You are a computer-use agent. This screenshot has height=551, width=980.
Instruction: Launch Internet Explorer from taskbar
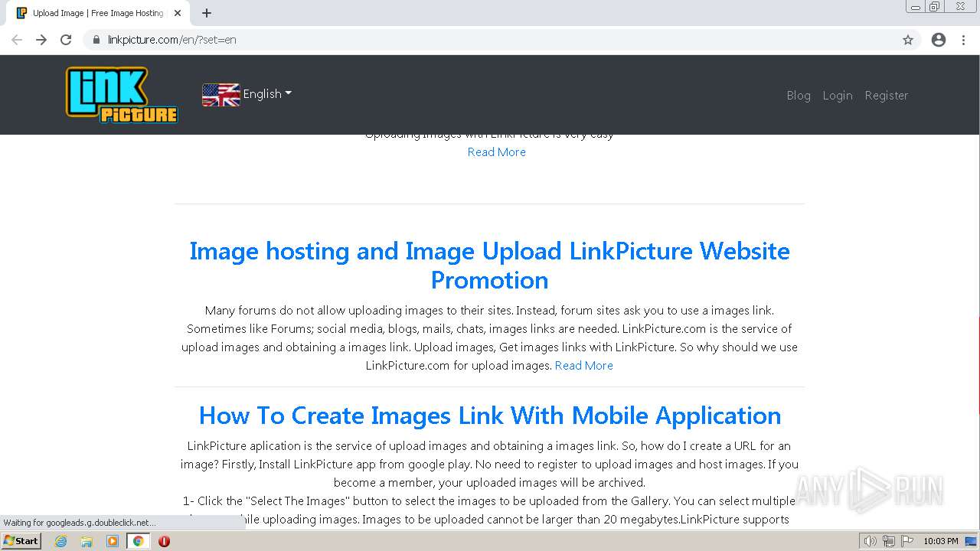[x=60, y=541]
